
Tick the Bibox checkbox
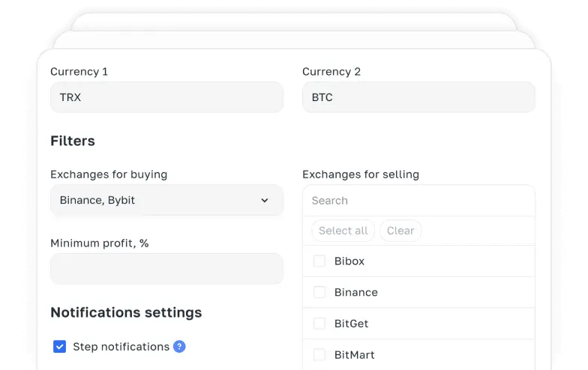click(319, 261)
